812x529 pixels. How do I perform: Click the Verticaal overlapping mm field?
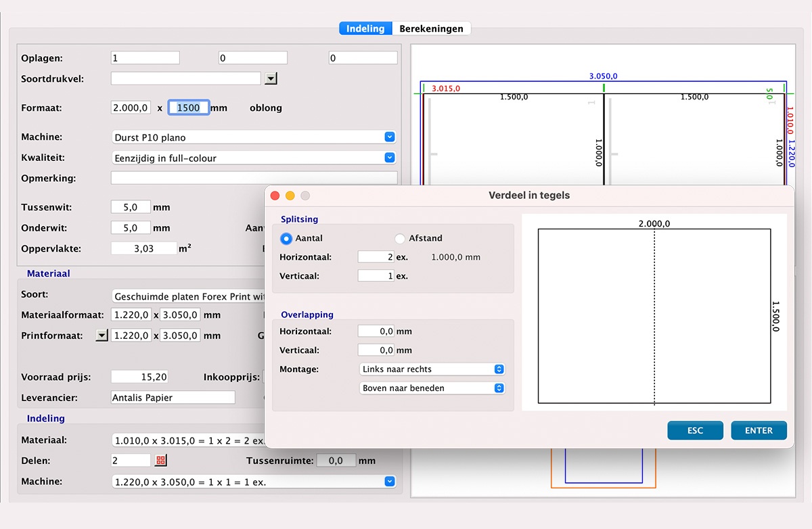pyautogui.click(x=376, y=350)
